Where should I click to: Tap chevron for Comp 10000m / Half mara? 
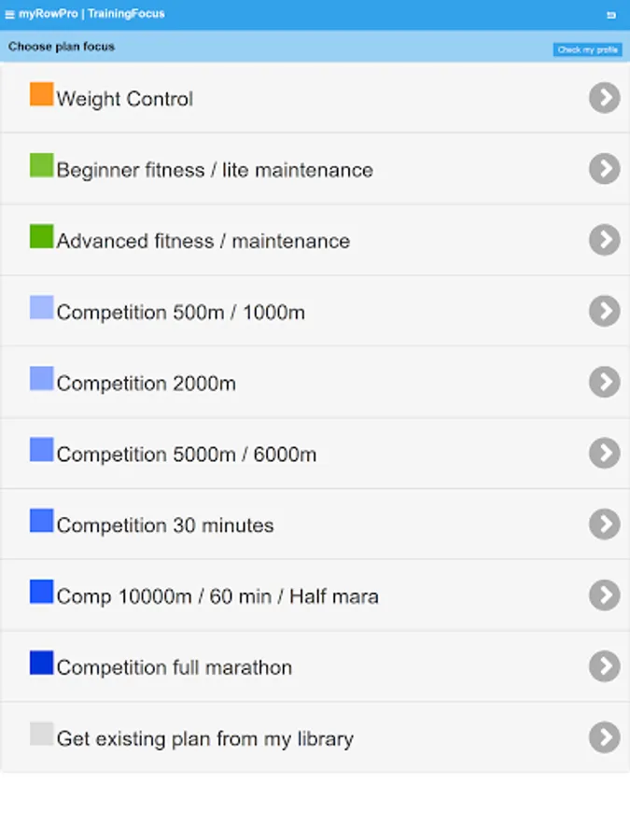click(x=604, y=595)
